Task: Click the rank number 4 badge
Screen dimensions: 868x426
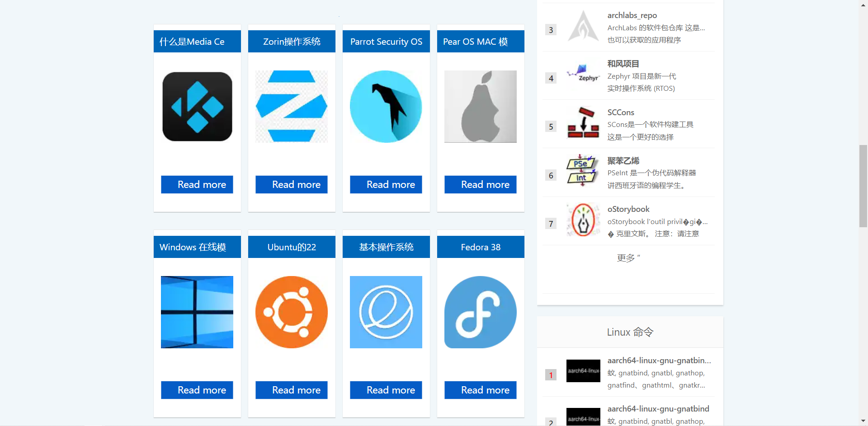Action: [x=551, y=78]
